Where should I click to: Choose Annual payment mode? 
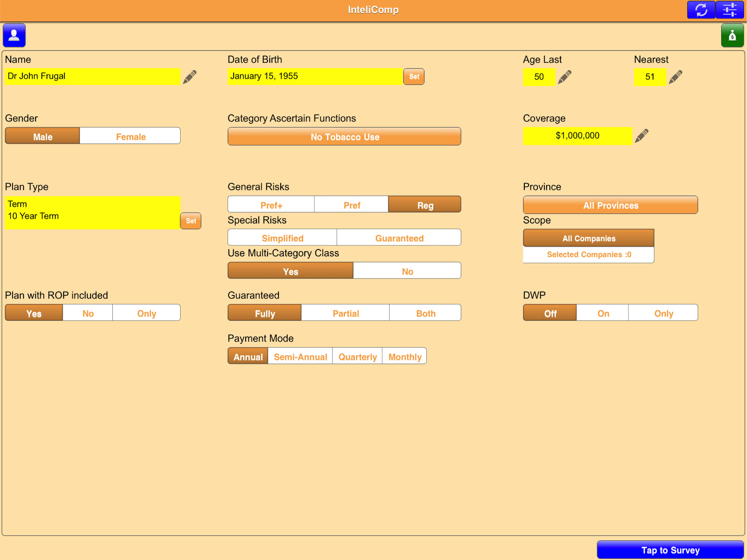coord(248,356)
